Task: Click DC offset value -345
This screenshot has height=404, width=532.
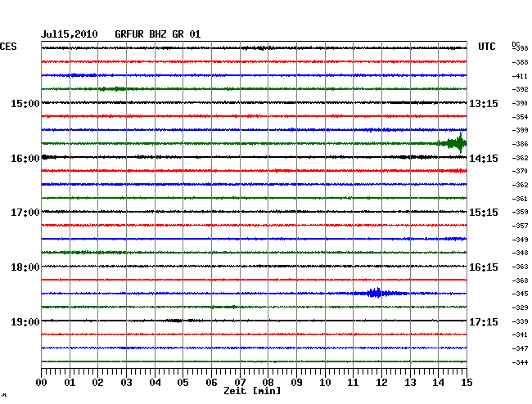Action: (x=520, y=294)
